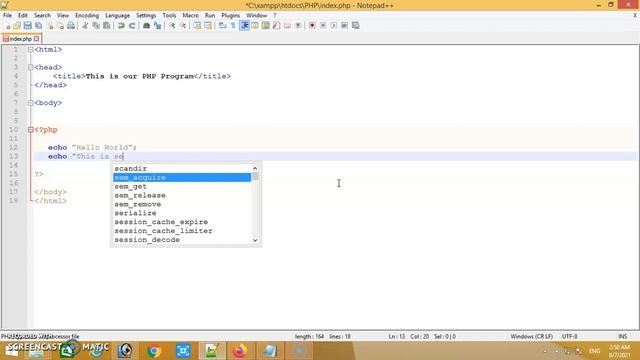
Task: Click the Save Recorded Macro icon
Action: 356,25
